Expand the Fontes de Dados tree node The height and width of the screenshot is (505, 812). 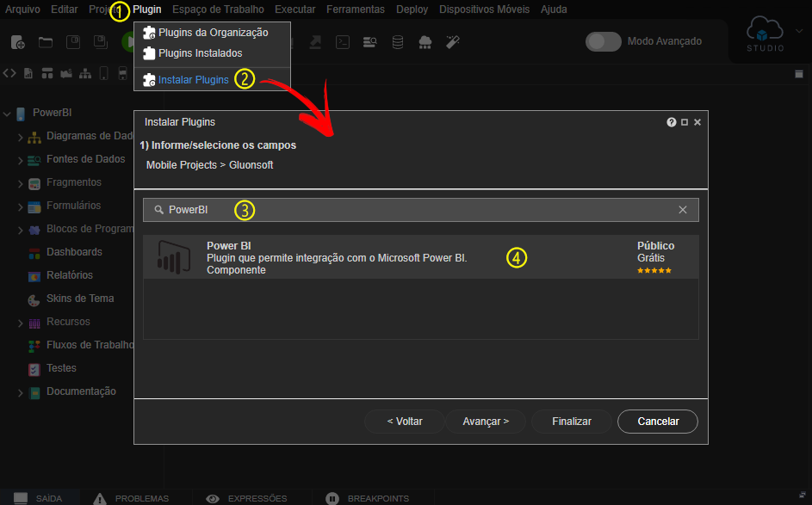click(20, 160)
